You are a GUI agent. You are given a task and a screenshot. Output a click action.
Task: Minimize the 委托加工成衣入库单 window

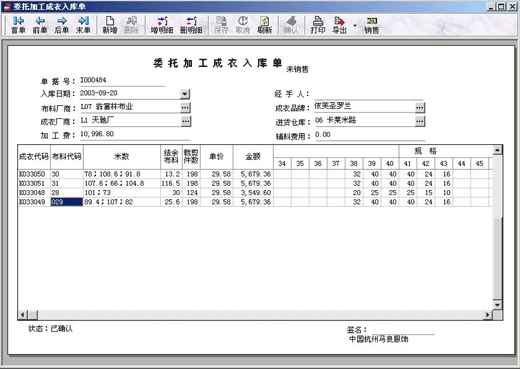pyautogui.click(x=491, y=6)
